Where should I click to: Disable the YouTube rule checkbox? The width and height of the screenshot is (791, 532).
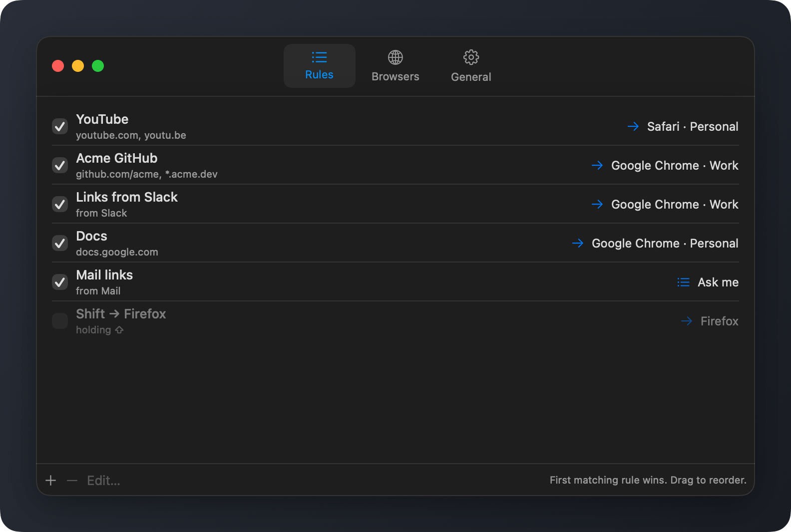60,126
